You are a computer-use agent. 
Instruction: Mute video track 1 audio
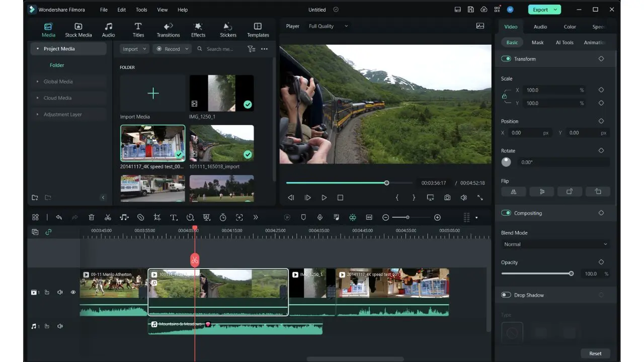click(60, 292)
